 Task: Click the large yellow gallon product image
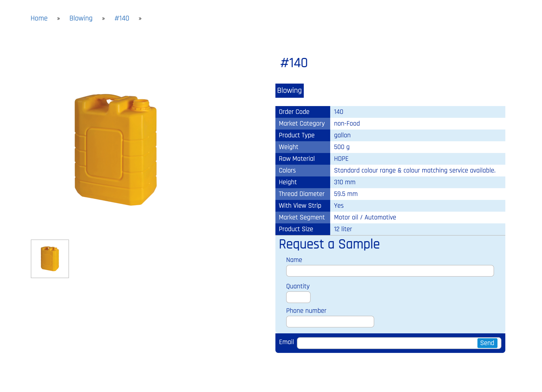point(115,150)
